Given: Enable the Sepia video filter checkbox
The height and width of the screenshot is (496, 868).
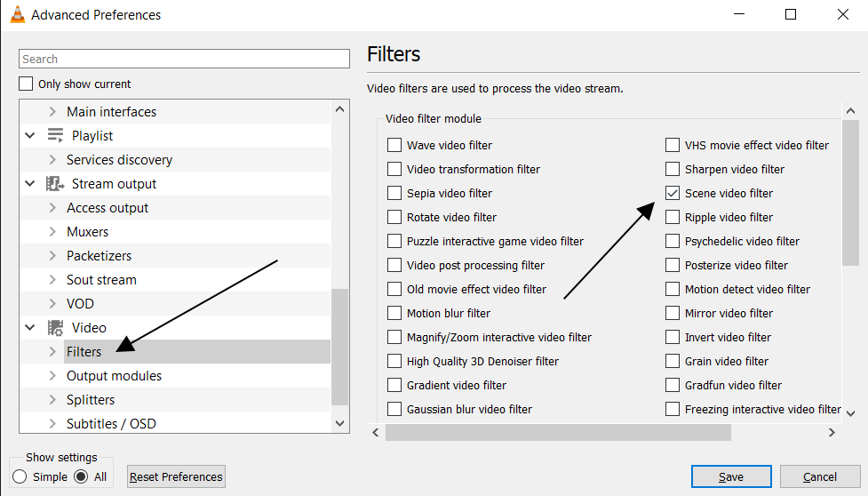Looking at the screenshot, I should coord(394,194).
